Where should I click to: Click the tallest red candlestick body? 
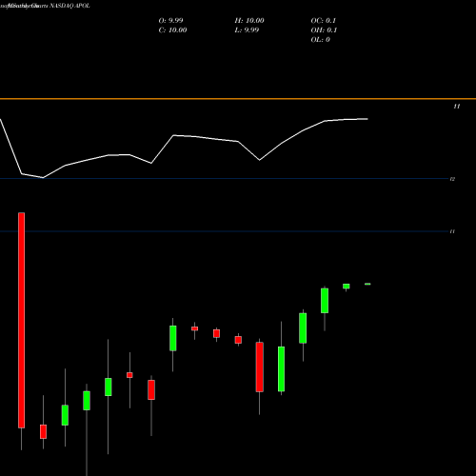tap(21, 320)
